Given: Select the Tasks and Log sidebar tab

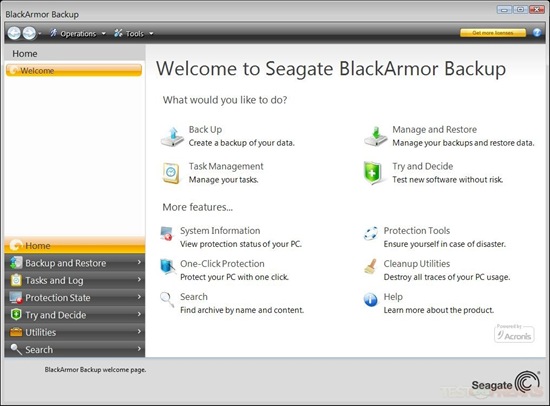Looking at the screenshot, I should point(75,280).
